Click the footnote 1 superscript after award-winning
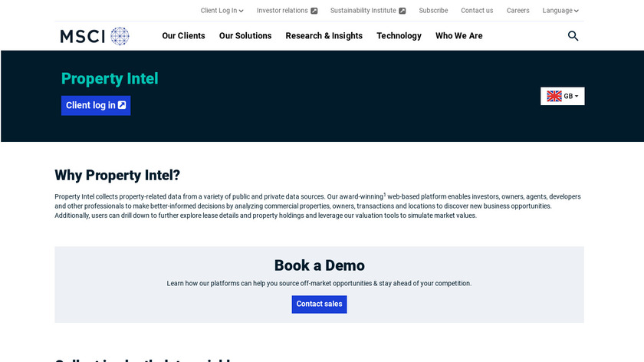This screenshot has height=362, width=644. pyautogui.click(x=385, y=194)
